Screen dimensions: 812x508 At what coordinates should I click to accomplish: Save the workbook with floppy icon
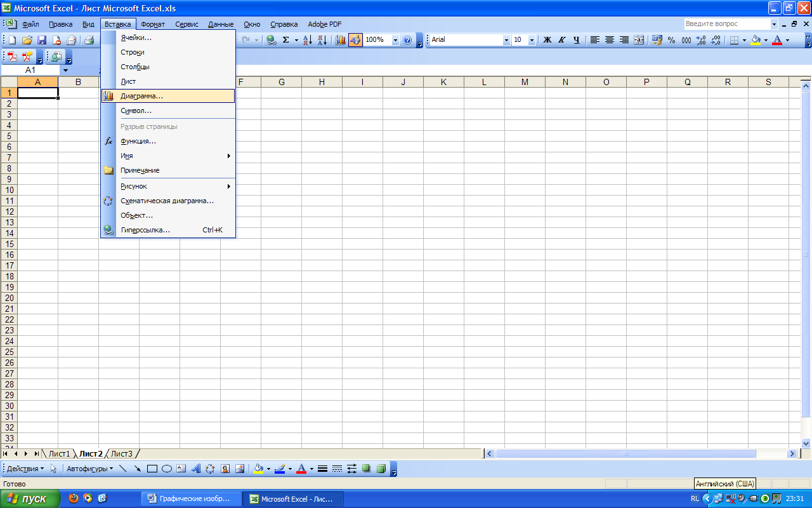click(42, 40)
